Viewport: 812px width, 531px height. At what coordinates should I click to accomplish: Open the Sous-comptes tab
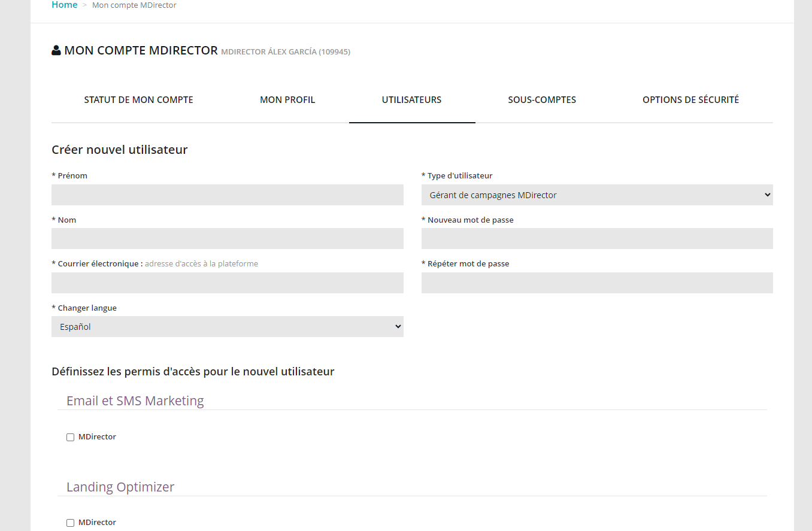(x=542, y=100)
